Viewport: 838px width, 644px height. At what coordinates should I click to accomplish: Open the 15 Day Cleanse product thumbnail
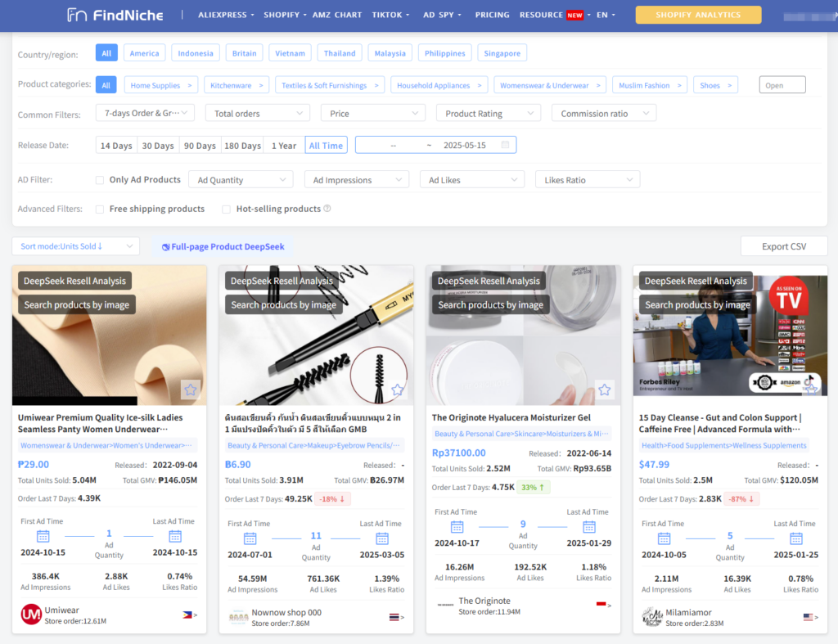click(x=730, y=336)
